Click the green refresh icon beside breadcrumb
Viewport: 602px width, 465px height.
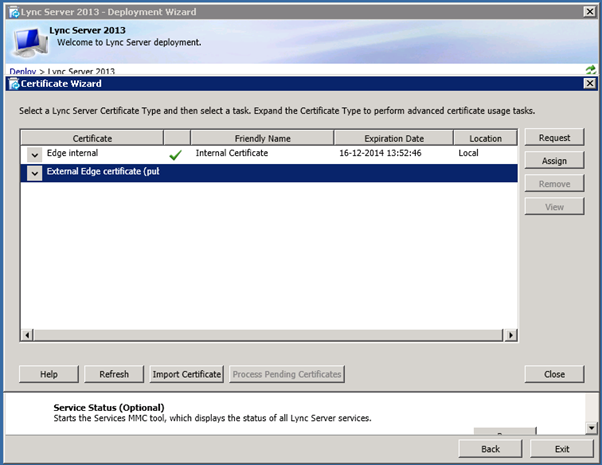click(x=590, y=70)
